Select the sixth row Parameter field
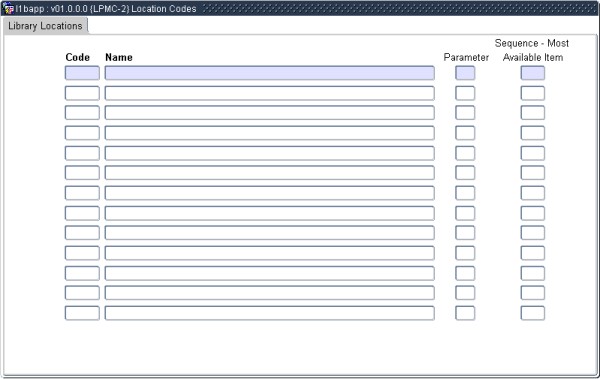This screenshot has width=600, height=379. click(465, 173)
